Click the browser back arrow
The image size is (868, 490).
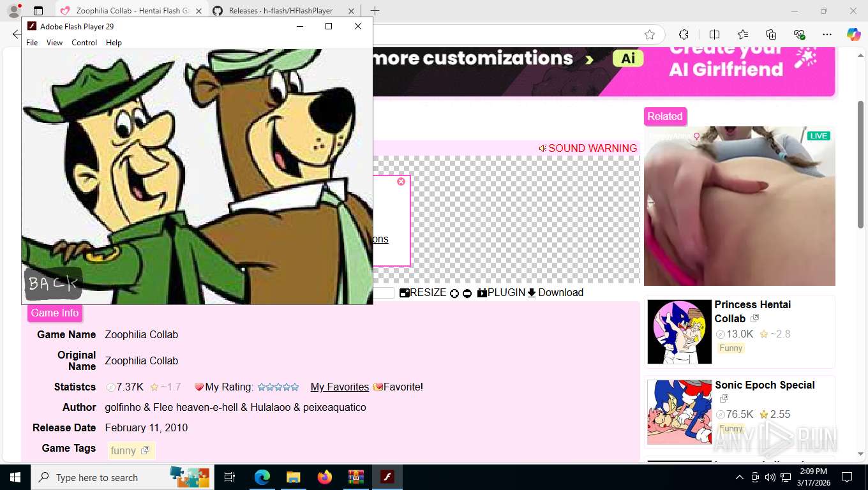15,34
